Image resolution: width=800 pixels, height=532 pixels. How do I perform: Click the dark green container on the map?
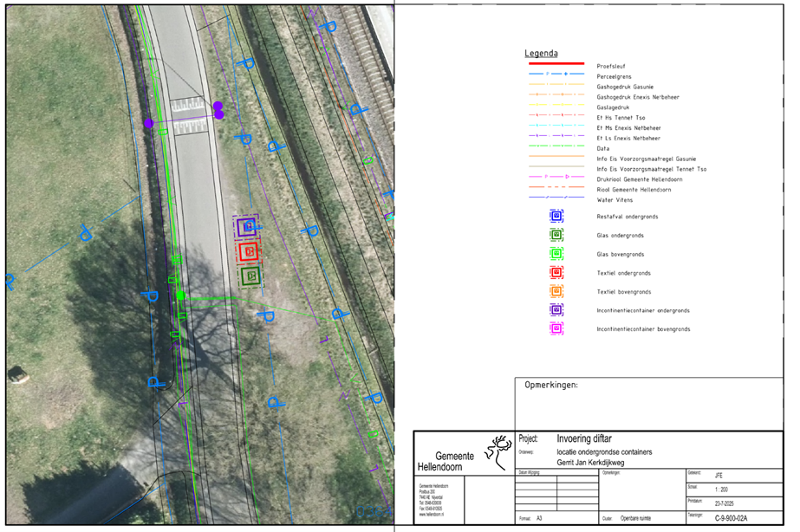[x=250, y=276]
